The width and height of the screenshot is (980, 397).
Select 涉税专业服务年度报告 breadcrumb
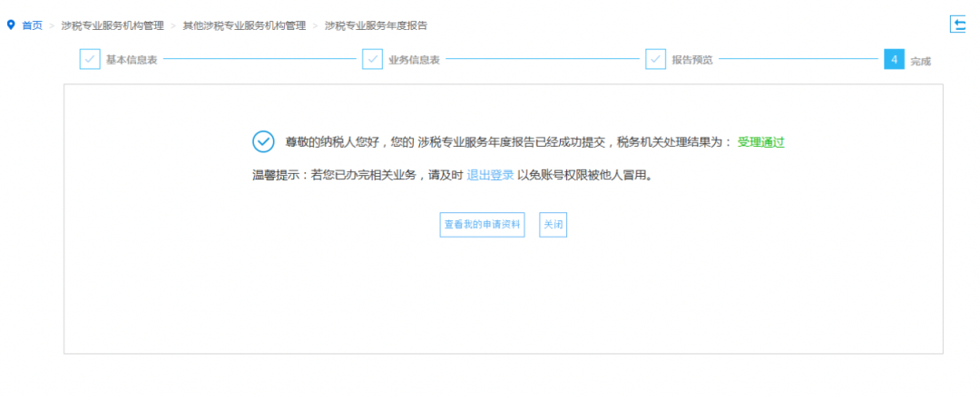[x=377, y=25]
